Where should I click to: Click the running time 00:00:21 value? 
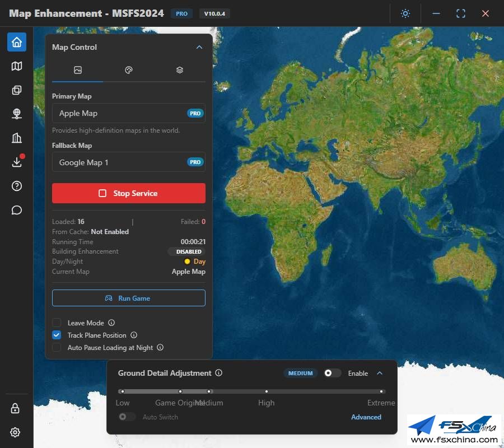pyautogui.click(x=193, y=242)
